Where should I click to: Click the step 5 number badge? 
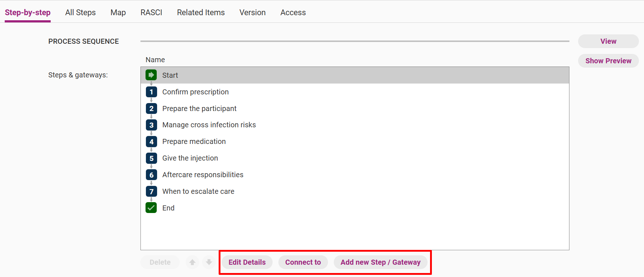pyautogui.click(x=151, y=158)
